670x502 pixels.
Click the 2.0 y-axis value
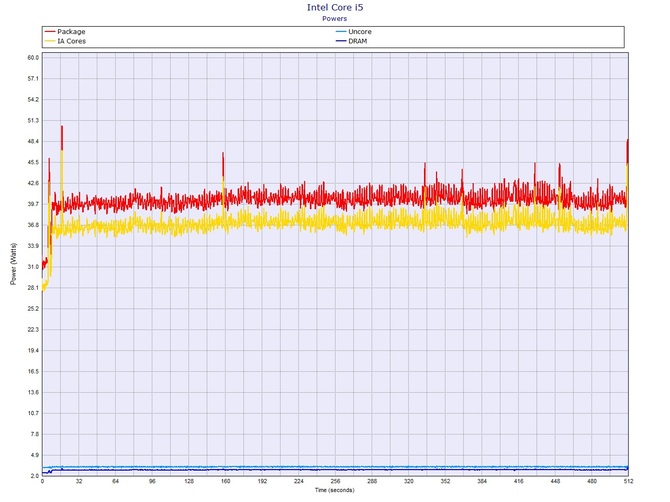pyautogui.click(x=34, y=476)
